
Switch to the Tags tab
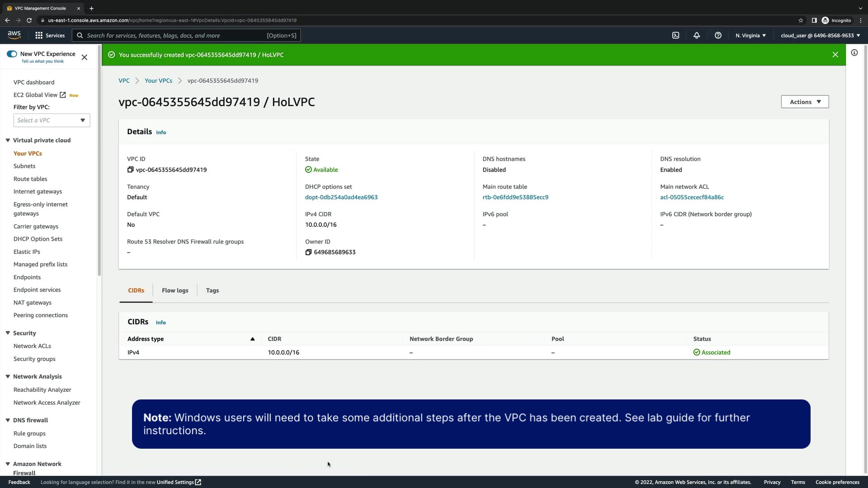click(212, 291)
